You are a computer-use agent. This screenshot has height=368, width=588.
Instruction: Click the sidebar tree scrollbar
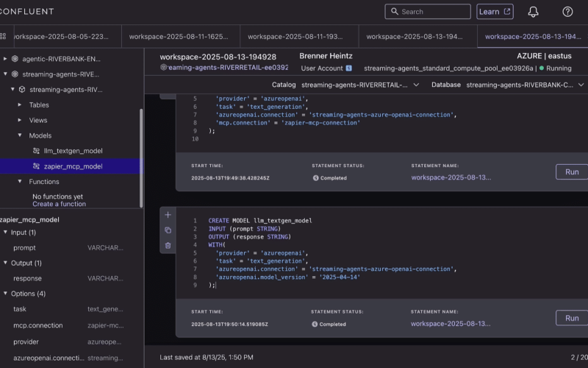141,158
